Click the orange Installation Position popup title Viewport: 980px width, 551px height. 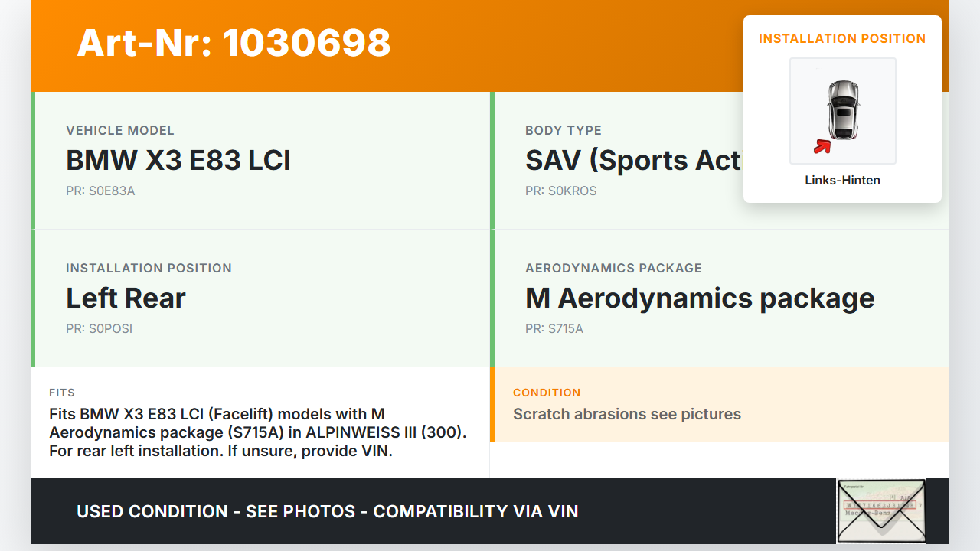pos(842,38)
